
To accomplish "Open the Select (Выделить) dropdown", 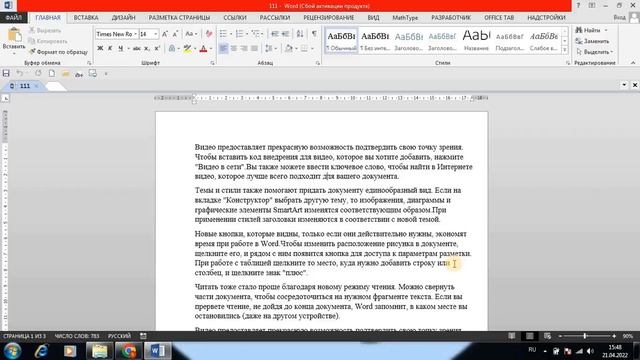I will coord(594,52).
